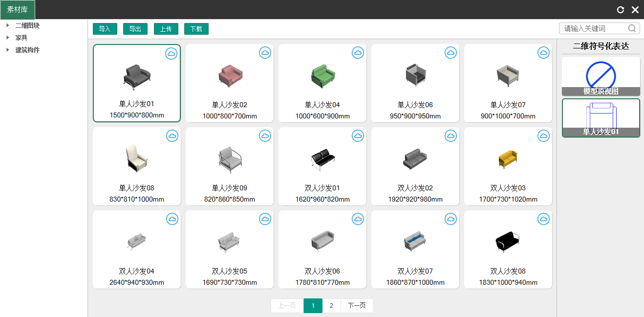The height and width of the screenshot is (317, 644).
Task: Click the refresh icon in title bar
Action: click(621, 10)
